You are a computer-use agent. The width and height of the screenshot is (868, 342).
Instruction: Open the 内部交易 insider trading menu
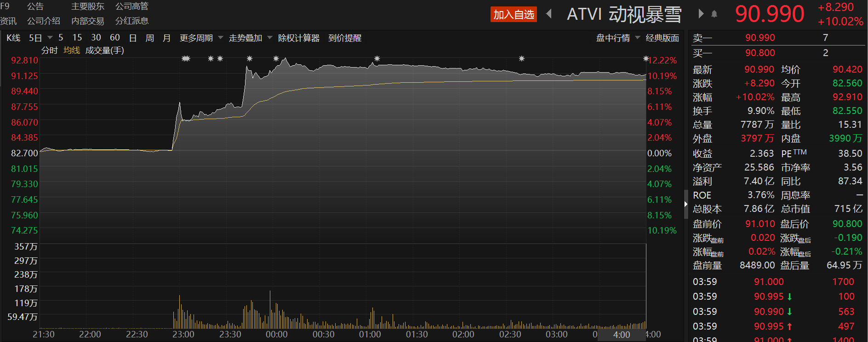coord(88,21)
